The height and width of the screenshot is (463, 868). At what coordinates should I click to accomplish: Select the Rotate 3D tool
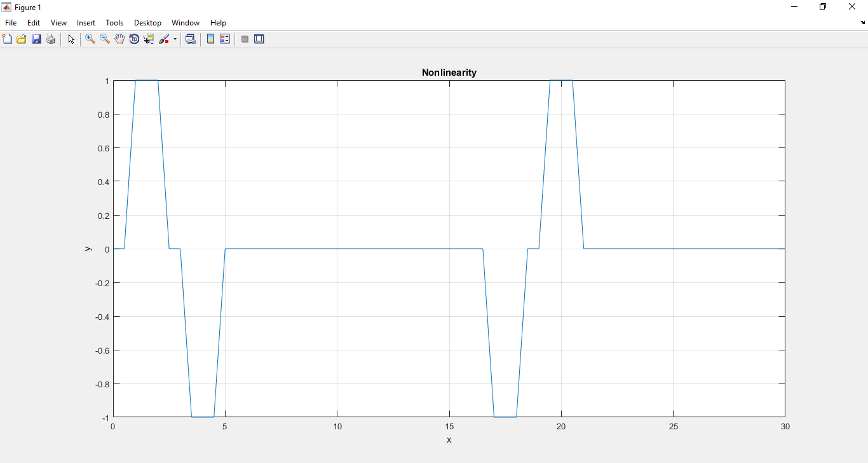pos(134,39)
